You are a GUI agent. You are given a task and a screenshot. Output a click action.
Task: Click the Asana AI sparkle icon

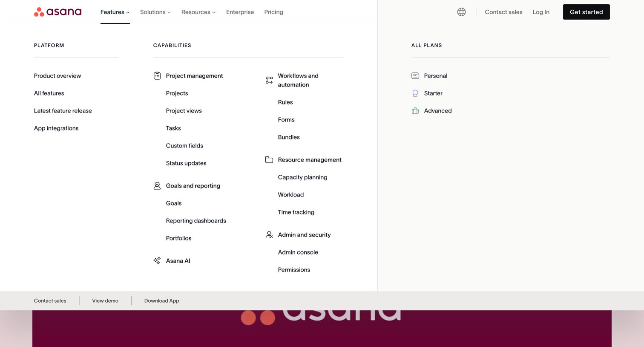point(157,261)
